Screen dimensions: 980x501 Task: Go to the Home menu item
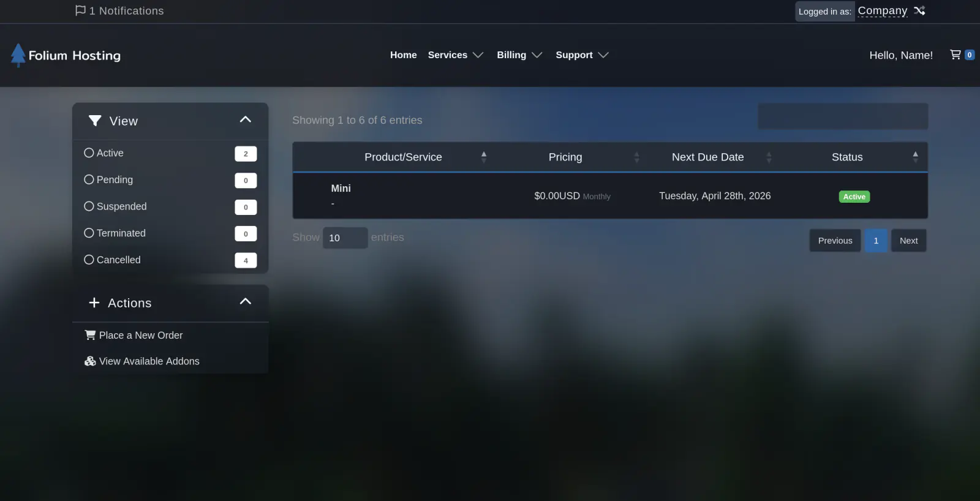tap(403, 55)
